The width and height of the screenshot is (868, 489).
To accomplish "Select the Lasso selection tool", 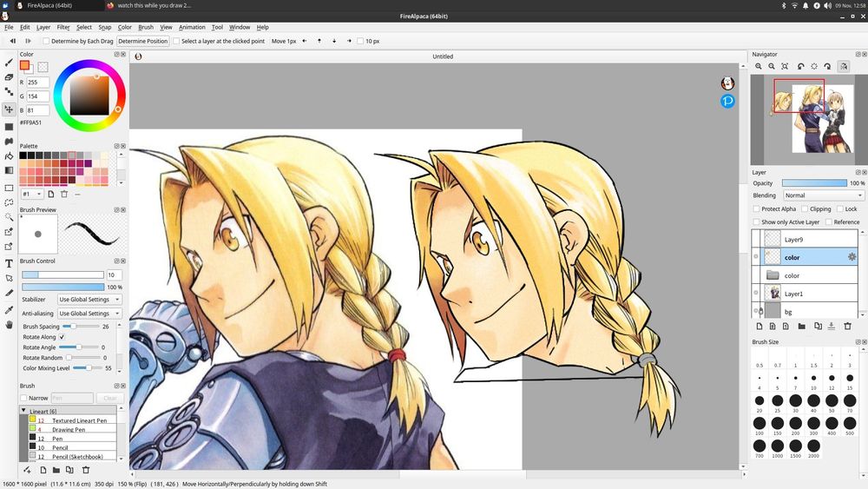I will (9, 202).
